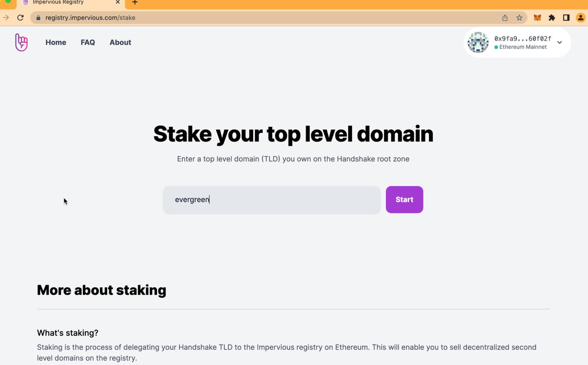The height and width of the screenshot is (365, 588).
Task: Click the TLD input field containing evergreen
Action: click(x=271, y=200)
